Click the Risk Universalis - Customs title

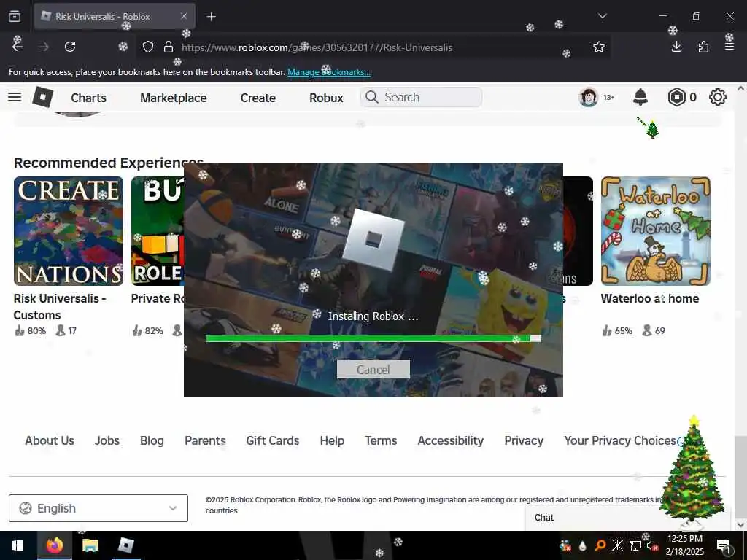coord(60,307)
